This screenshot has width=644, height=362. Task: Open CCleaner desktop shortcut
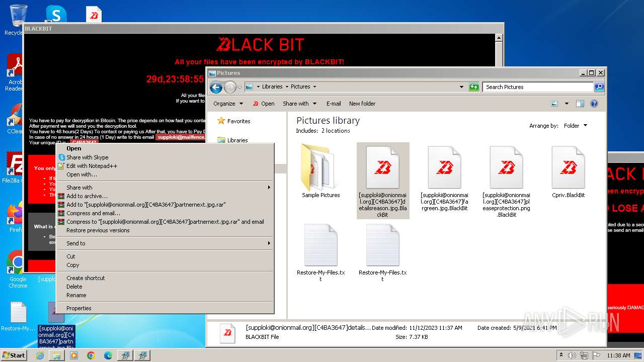click(x=15, y=118)
